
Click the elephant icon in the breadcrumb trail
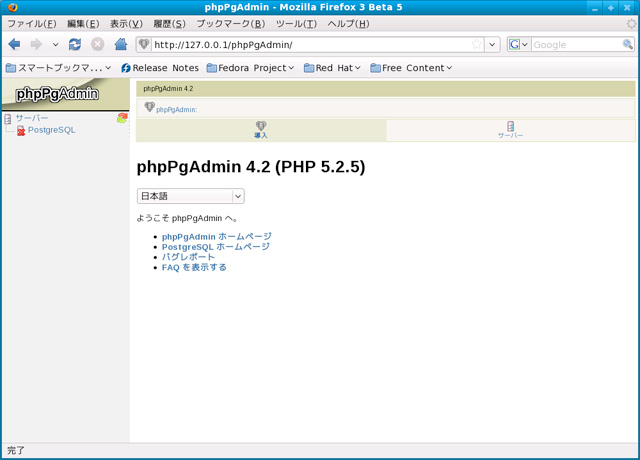pyautogui.click(x=149, y=107)
